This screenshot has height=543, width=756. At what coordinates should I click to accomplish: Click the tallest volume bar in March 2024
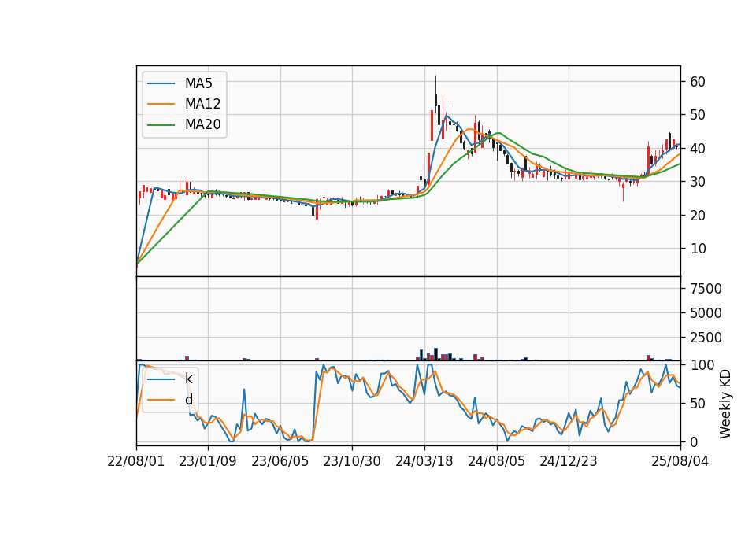[435, 354]
